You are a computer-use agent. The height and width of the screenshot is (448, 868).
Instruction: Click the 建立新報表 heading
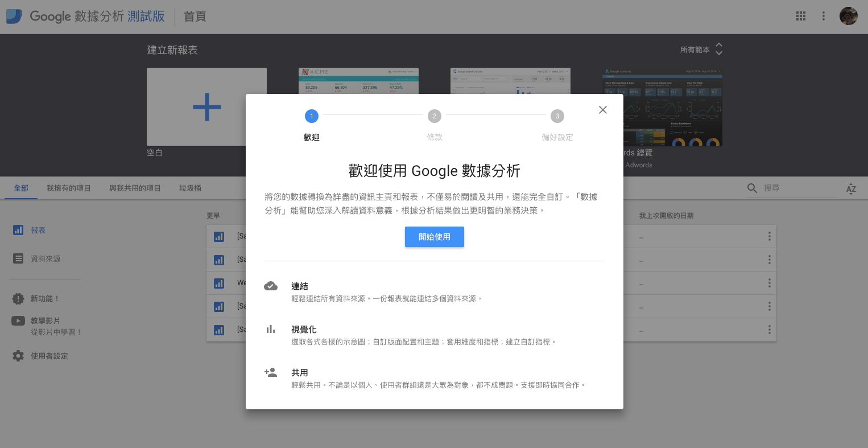[x=172, y=50]
